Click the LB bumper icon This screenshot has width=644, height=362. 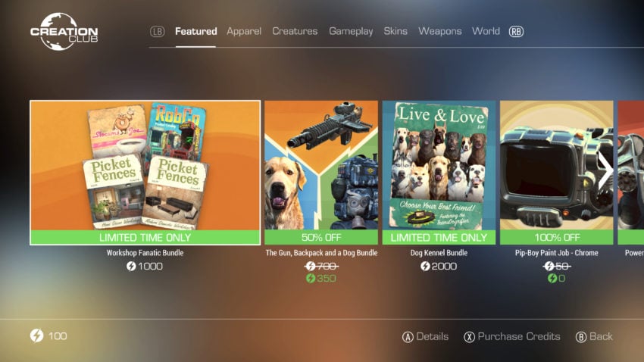[x=158, y=32]
